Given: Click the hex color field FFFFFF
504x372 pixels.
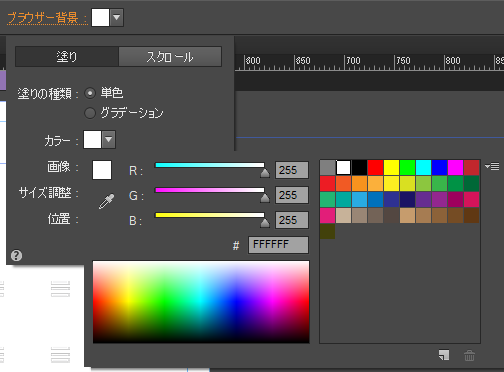Looking at the screenshot, I should click(x=278, y=245).
